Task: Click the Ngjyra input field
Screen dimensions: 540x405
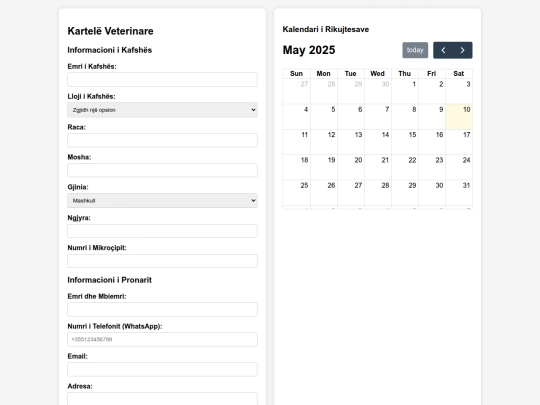Action: point(162,231)
